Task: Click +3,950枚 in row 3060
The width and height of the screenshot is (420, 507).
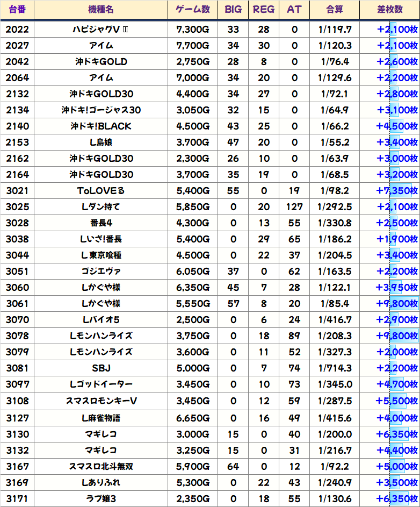Action: pos(397,288)
